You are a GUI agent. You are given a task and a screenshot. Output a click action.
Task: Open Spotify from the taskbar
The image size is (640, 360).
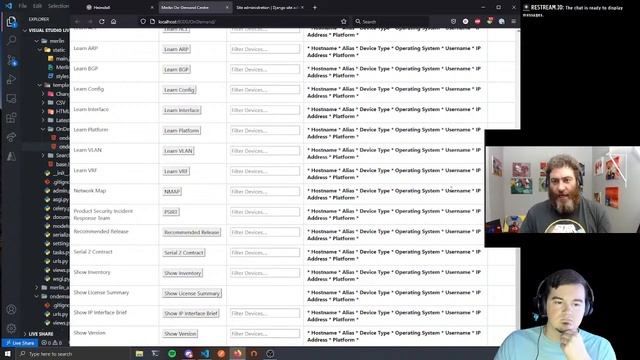click(x=172, y=353)
